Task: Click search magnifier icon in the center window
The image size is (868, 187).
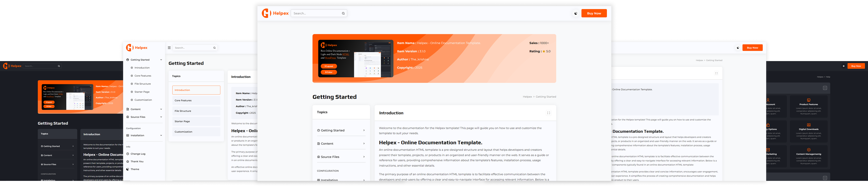Action: tap(343, 14)
